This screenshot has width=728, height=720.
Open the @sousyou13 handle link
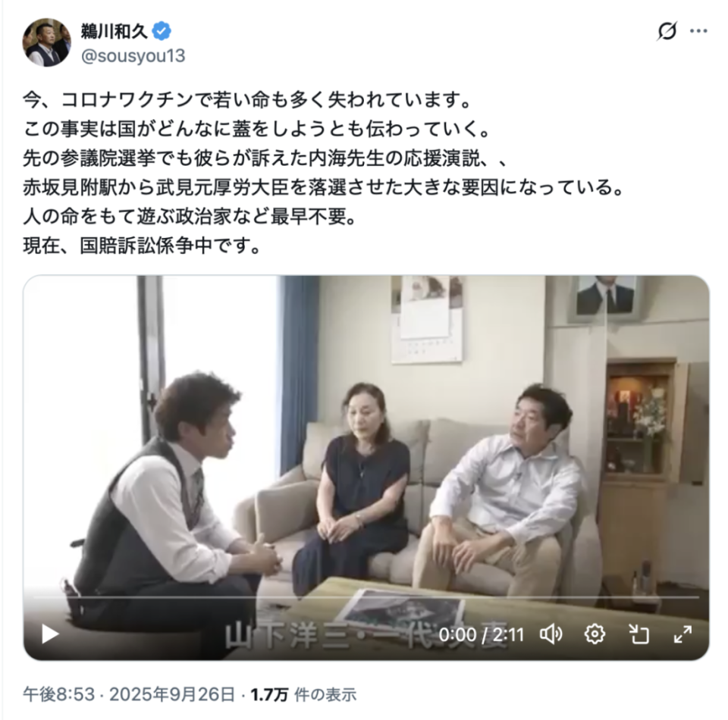tap(133, 55)
